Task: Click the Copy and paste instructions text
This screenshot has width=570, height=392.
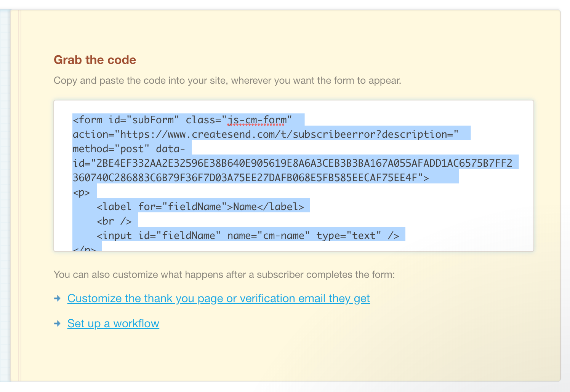Action: [x=227, y=81]
